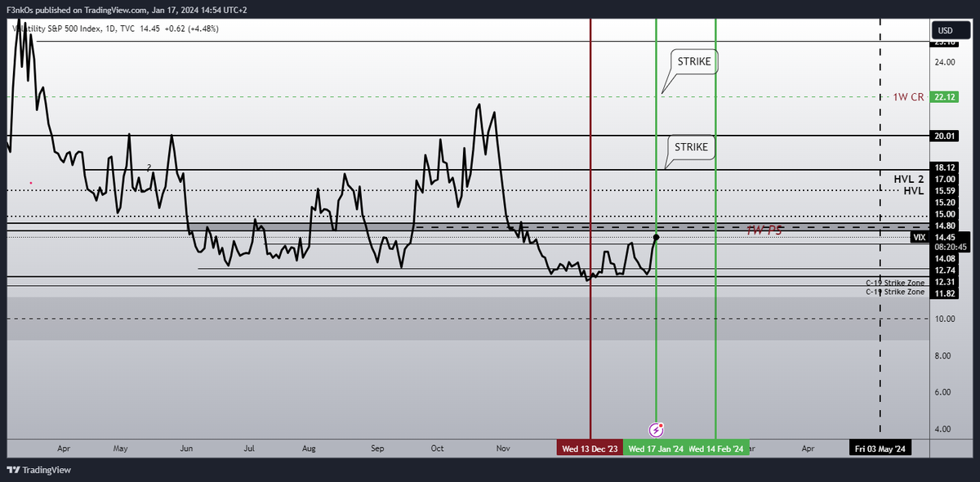Screen dimensions: 980x482
Task: Click the purple lightning event icon
Action: point(657,429)
